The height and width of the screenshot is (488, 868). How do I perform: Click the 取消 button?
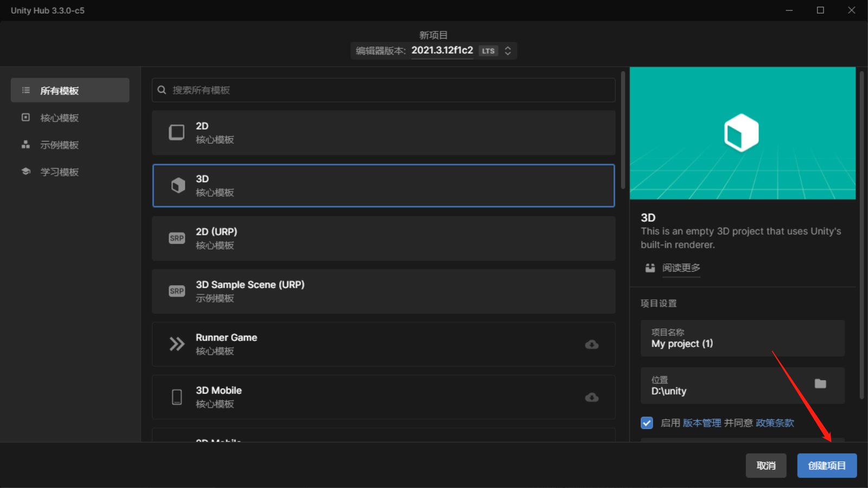[x=766, y=466]
